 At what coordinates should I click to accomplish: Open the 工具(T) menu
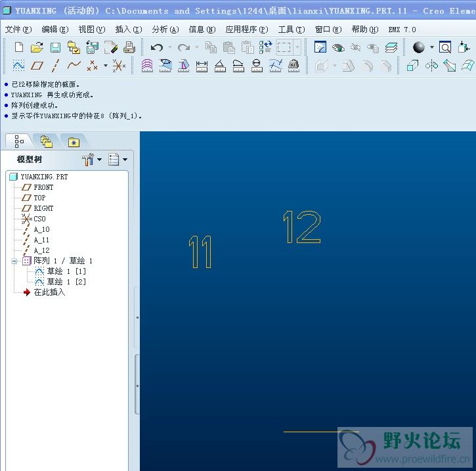tap(292, 30)
